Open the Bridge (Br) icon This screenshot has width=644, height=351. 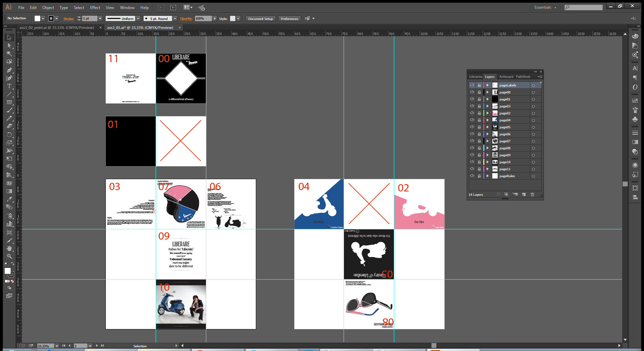[161, 7]
